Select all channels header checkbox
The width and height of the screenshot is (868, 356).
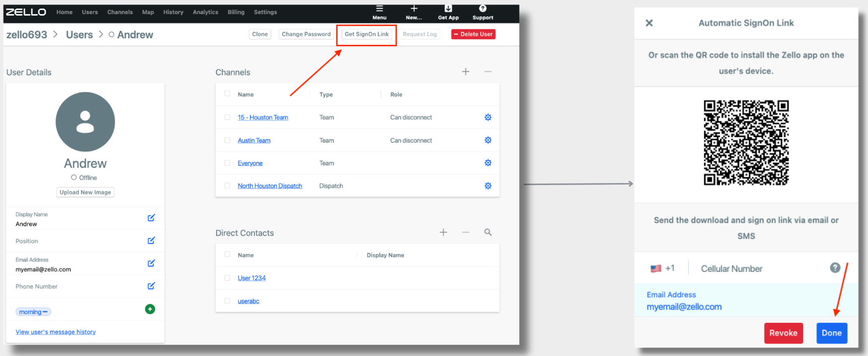227,94
